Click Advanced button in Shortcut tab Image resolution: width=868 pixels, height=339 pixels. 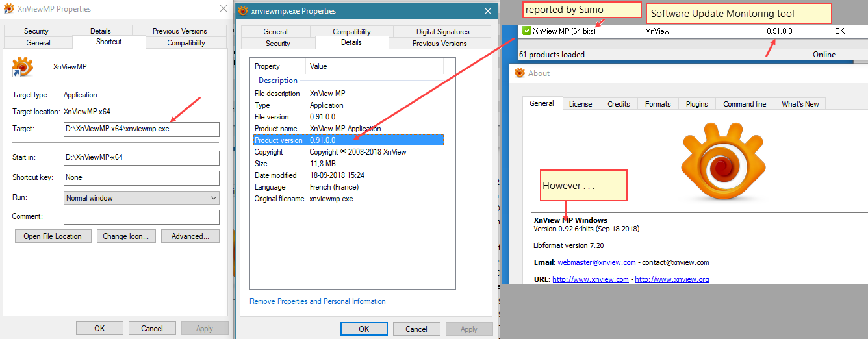(x=190, y=236)
